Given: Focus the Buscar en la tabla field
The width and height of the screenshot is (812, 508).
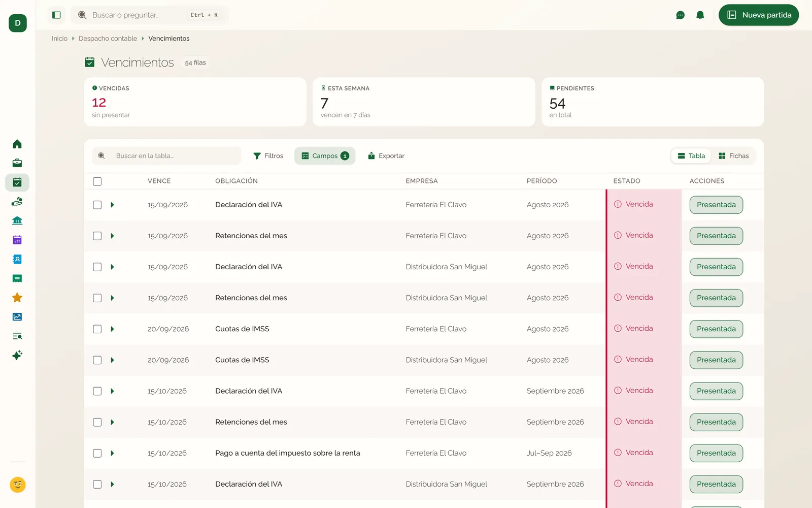Looking at the screenshot, I should tap(166, 156).
